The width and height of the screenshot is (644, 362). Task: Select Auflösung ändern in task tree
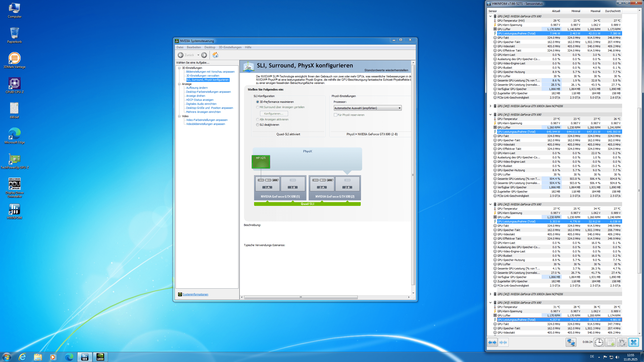pyautogui.click(x=197, y=88)
